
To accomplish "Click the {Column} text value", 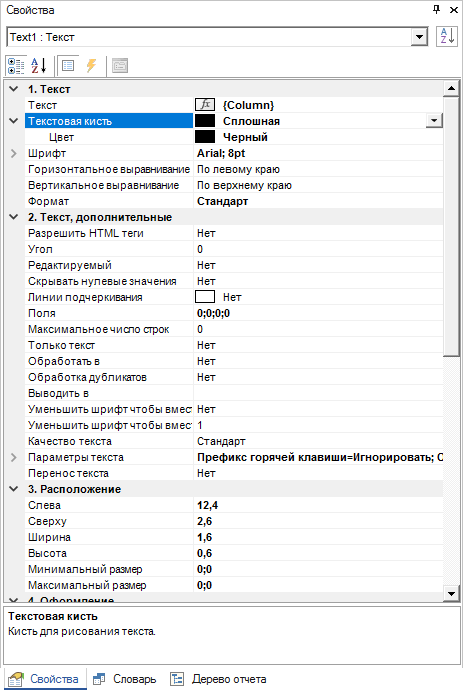I will click(248, 105).
